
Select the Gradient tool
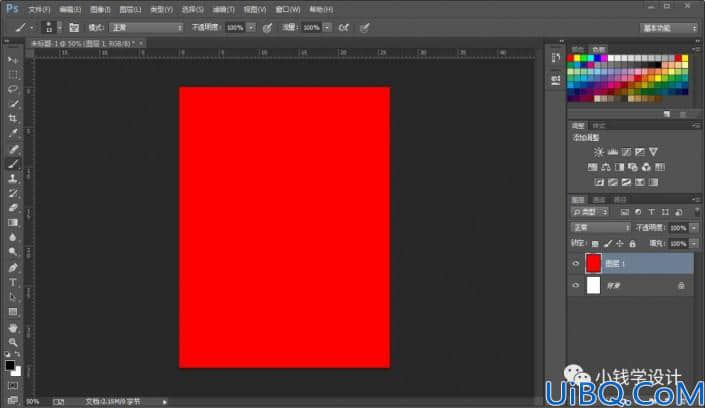(x=13, y=223)
